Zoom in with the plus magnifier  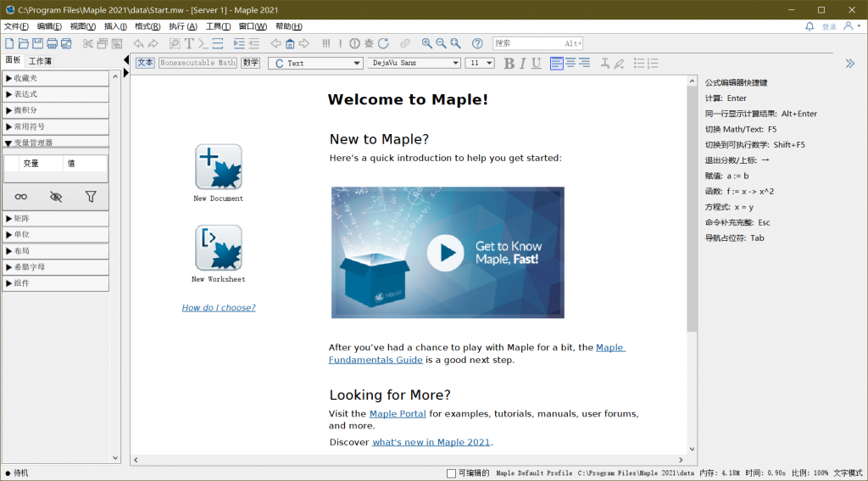[427, 43]
